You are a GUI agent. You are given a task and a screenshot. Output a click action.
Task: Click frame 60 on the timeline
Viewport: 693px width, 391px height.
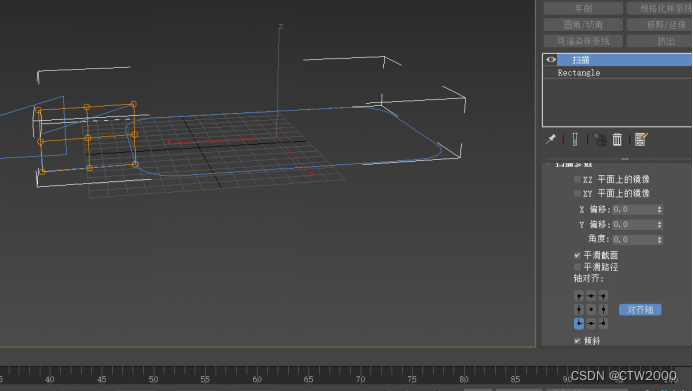[x=257, y=379]
